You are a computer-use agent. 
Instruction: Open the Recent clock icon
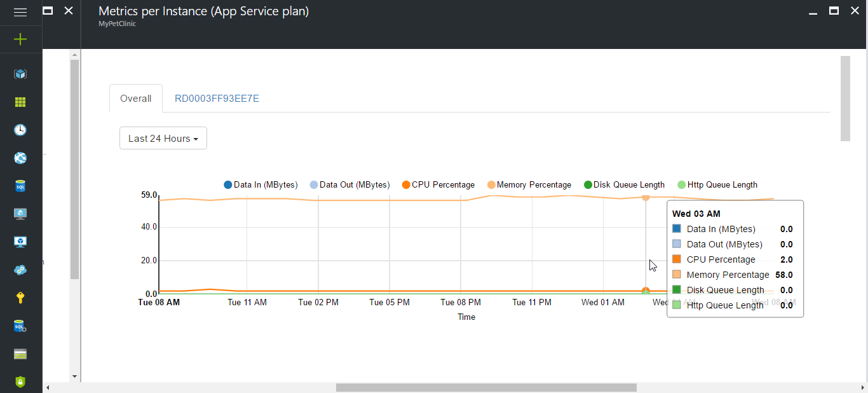20,130
